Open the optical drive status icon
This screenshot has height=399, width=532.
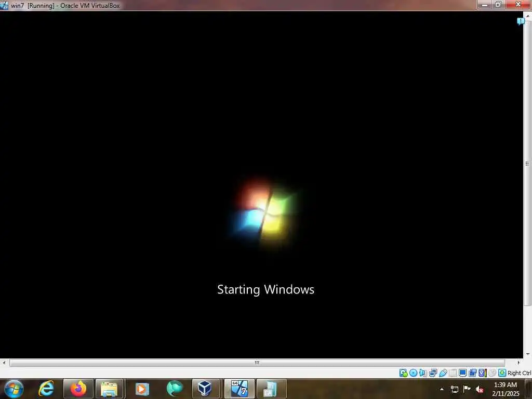pyautogui.click(x=413, y=373)
